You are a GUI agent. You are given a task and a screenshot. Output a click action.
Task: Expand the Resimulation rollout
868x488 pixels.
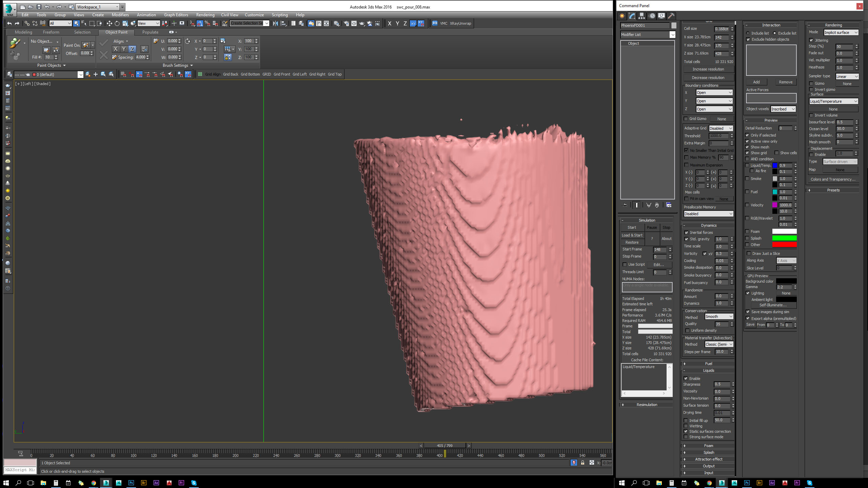[647, 405]
